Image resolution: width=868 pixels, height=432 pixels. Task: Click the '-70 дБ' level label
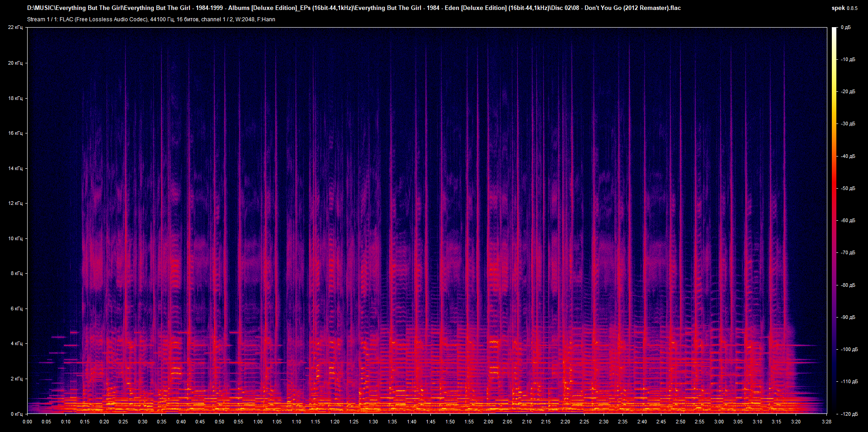click(848, 253)
